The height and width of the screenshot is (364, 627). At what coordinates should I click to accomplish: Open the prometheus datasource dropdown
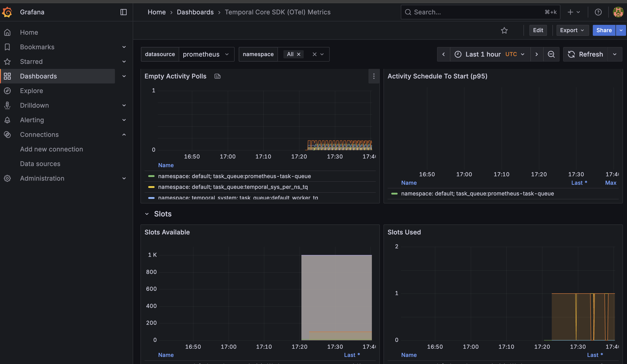pos(207,54)
